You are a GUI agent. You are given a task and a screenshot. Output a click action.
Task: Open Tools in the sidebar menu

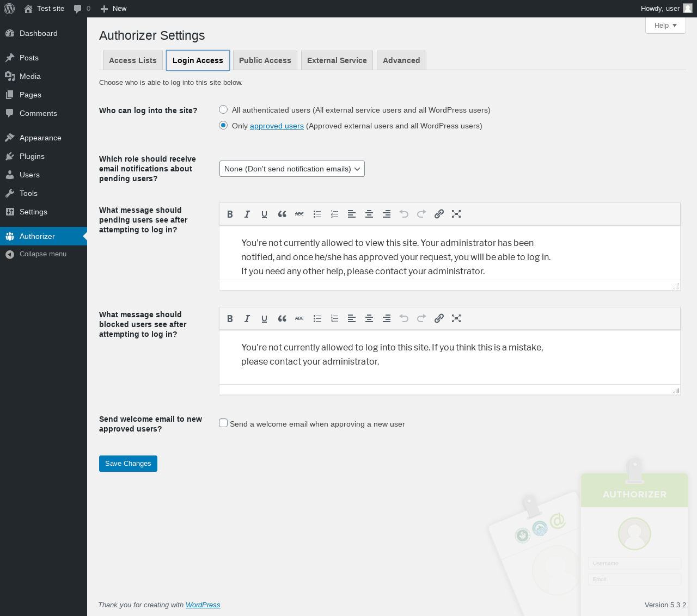pos(44,193)
